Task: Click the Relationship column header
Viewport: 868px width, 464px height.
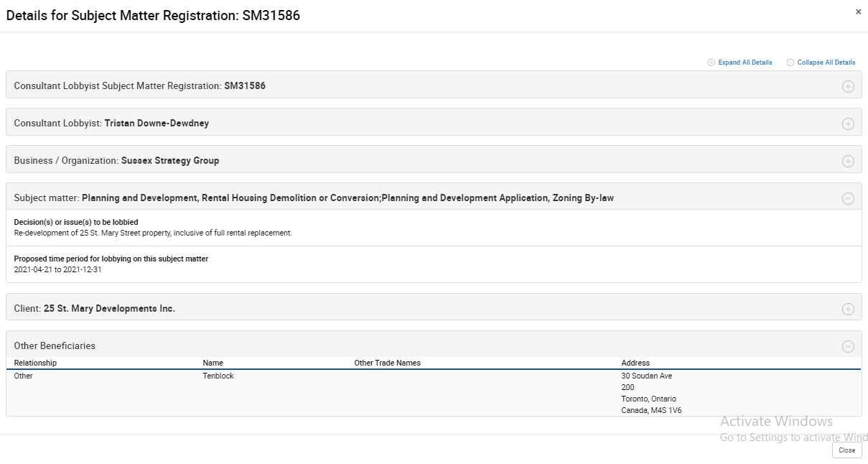Action: [35, 363]
